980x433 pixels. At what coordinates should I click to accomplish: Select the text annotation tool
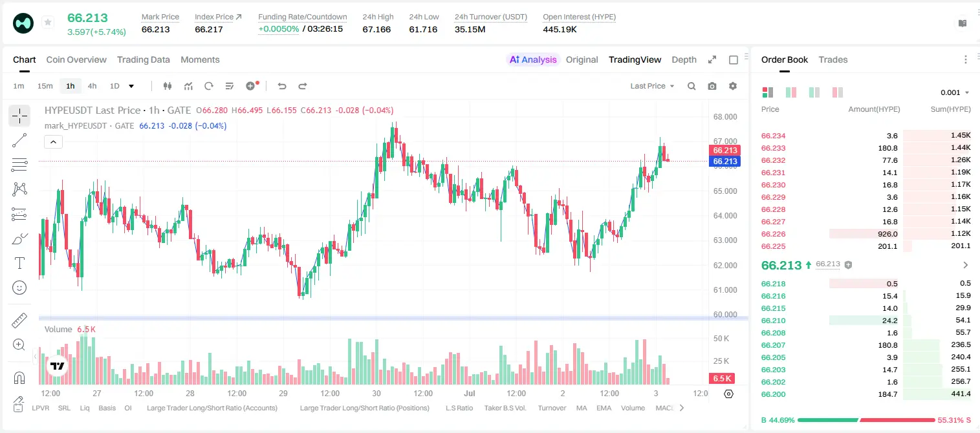click(19, 263)
